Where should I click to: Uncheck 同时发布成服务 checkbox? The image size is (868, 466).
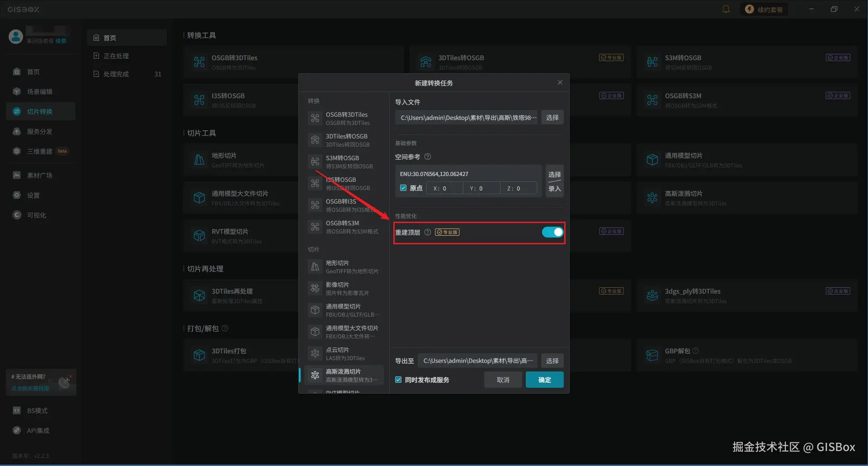pyautogui.click(x=398, y=380)
